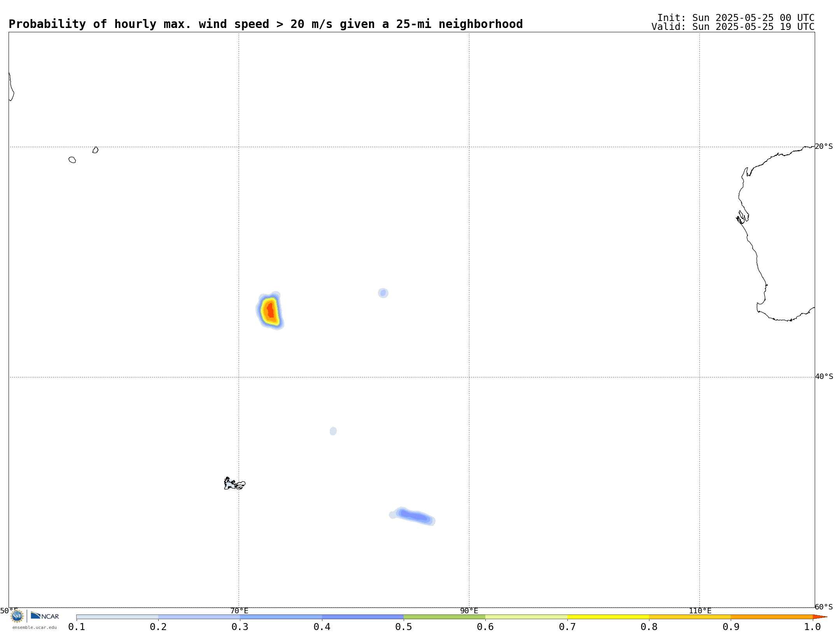Click the NCAR logo
The width and height of the screenshot is (840, 632).
coord(45,616)
